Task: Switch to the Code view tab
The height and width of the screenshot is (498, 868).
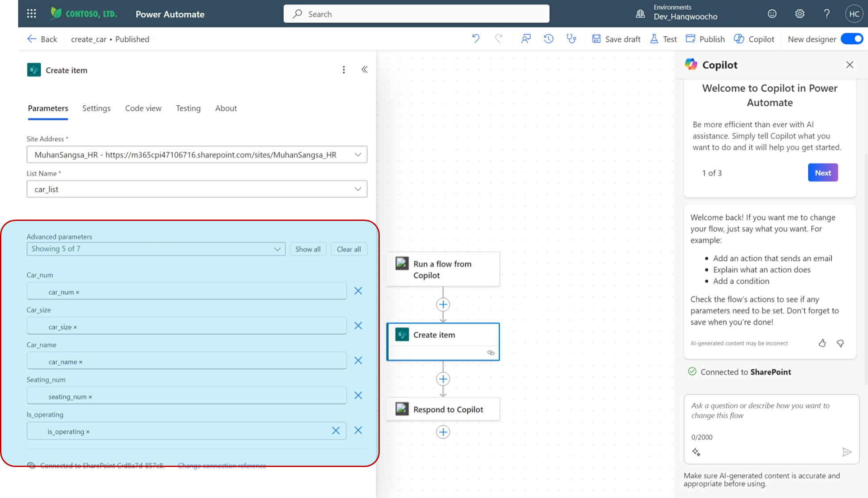Action: pos(143,108)
